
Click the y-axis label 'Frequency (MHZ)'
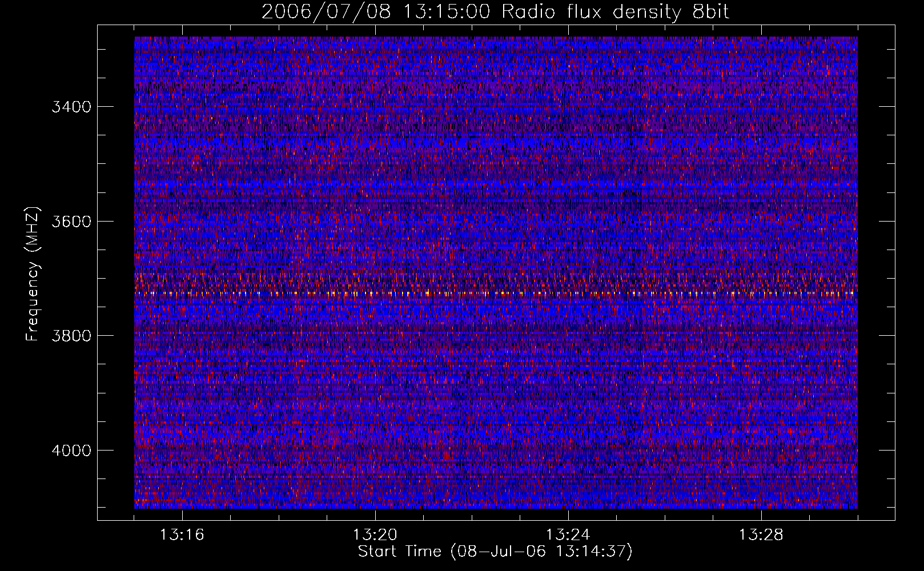[x=33, y=274]
